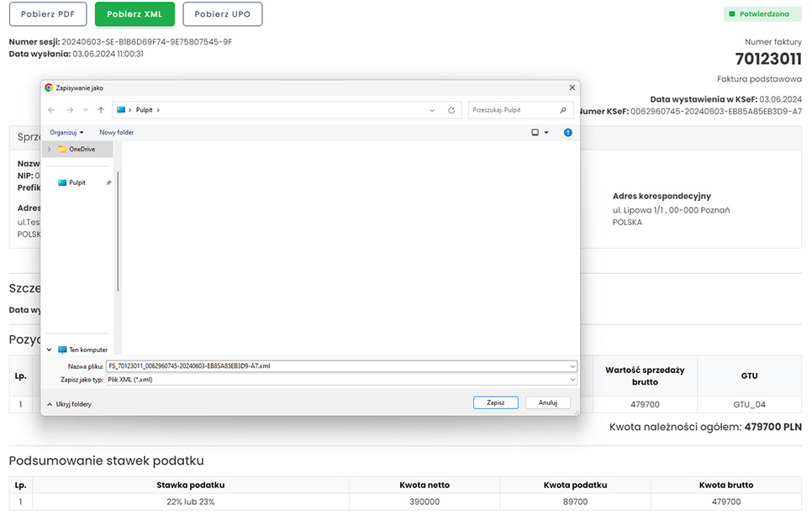Select OneDrive in the navigation pane
This screenshot has width=812, height=531.
pyautogui.click(x=82, y=149)
